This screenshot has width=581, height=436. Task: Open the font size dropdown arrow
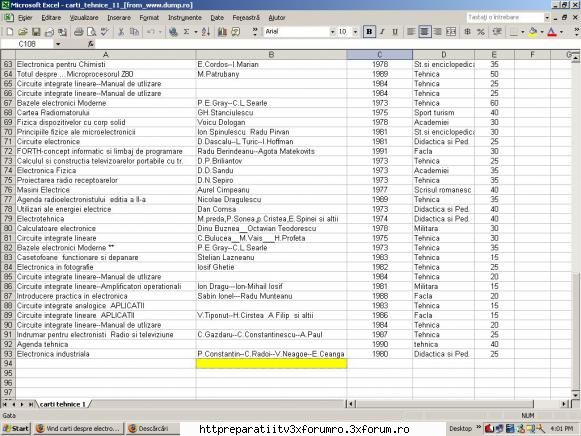coord(355,32)
